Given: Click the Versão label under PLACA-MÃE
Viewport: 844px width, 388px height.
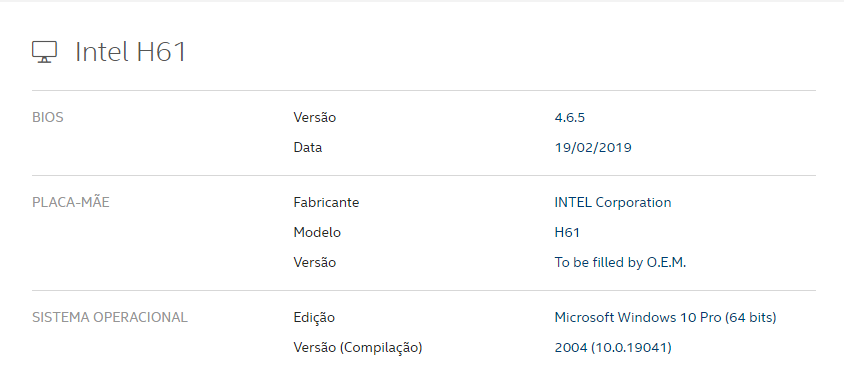Looking at the screenshot, I should pyautogui.click(x=314, y=263).
